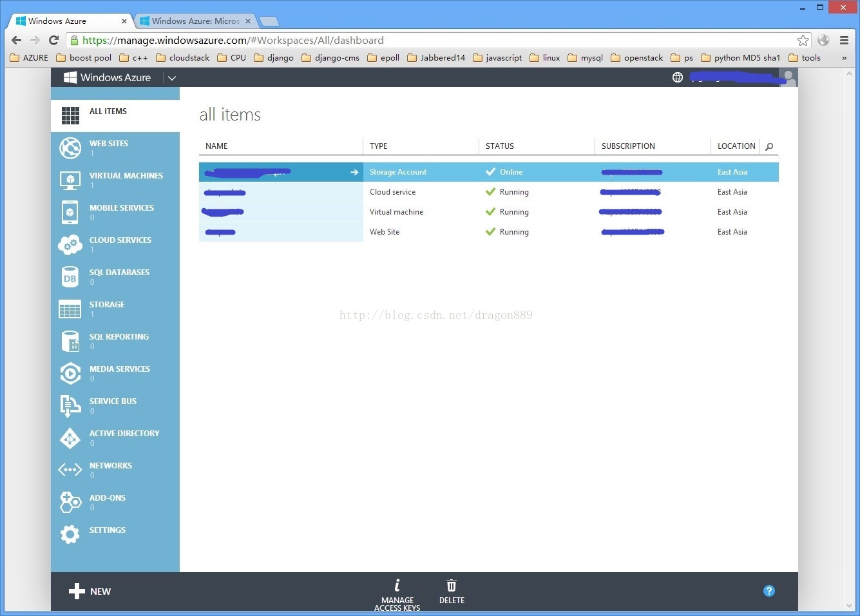Open AZURE bookmark folder
The width and height of the screenshot is (860, 616).
(x=29, y=58)
